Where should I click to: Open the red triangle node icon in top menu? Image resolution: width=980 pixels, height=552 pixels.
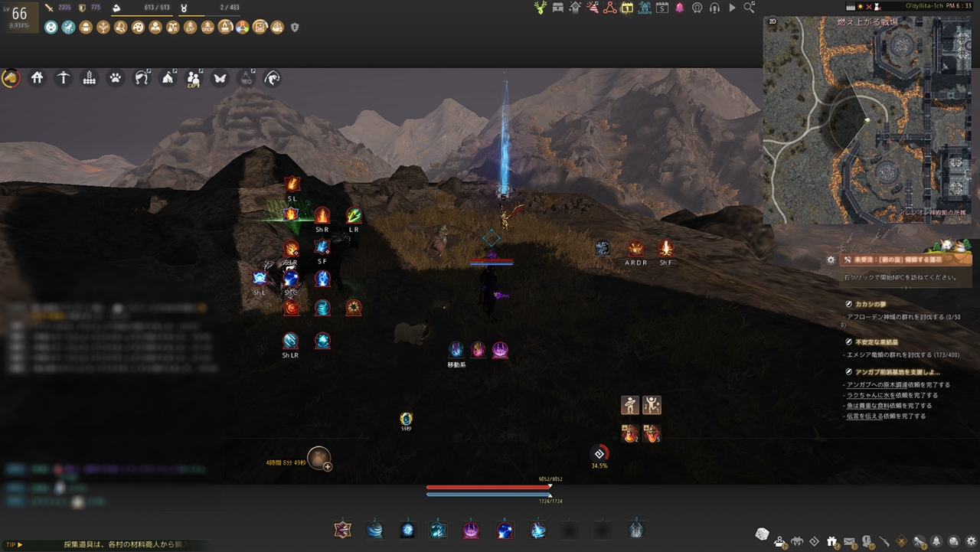[609, 8]
